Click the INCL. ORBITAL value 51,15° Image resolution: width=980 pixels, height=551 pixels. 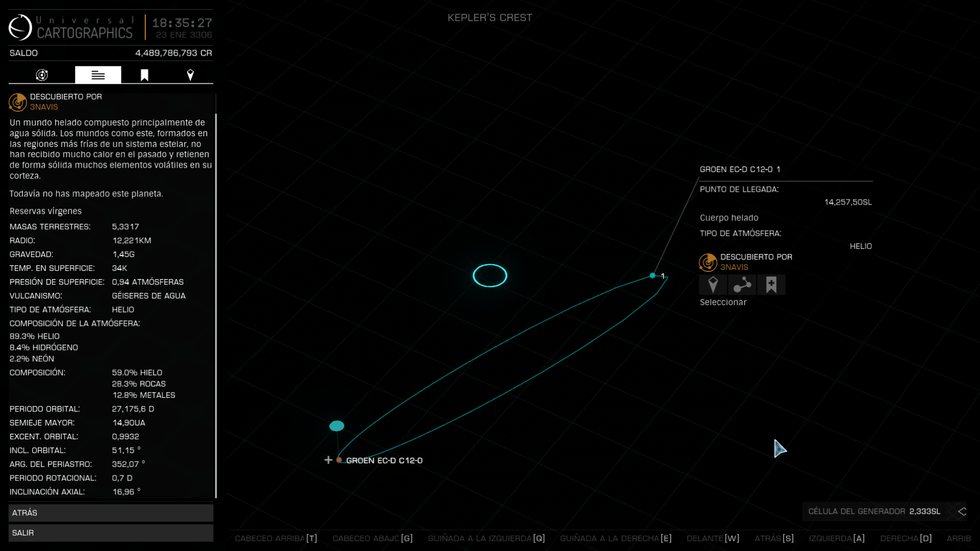pos(126,450)
